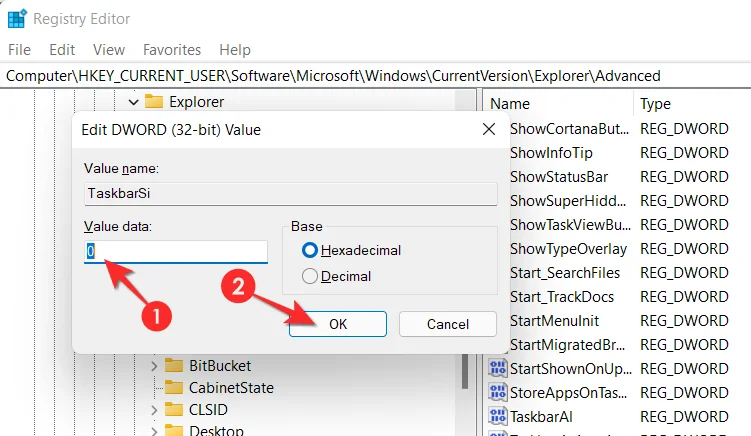The height and width of the screenshot is (436, 751).
Task: Select the StartMenuInit value
Action: coord(555,321)
